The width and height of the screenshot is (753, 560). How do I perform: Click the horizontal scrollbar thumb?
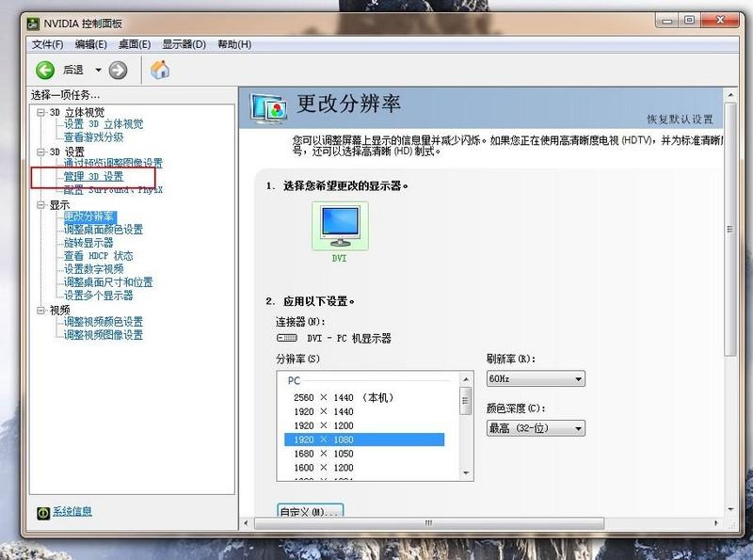click(x=428, y=523)
